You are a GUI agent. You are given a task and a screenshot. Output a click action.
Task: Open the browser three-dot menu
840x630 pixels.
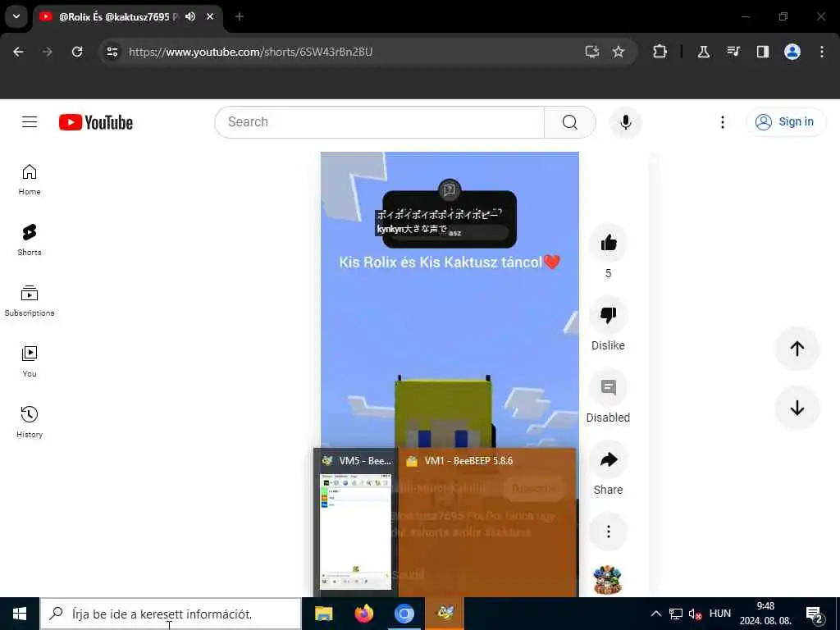point(822,52)
